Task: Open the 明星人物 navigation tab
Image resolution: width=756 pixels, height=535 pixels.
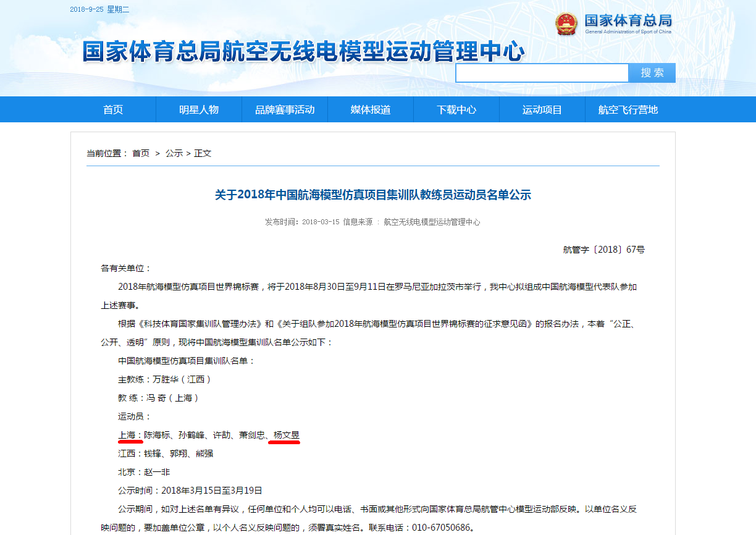Action: 199,109
